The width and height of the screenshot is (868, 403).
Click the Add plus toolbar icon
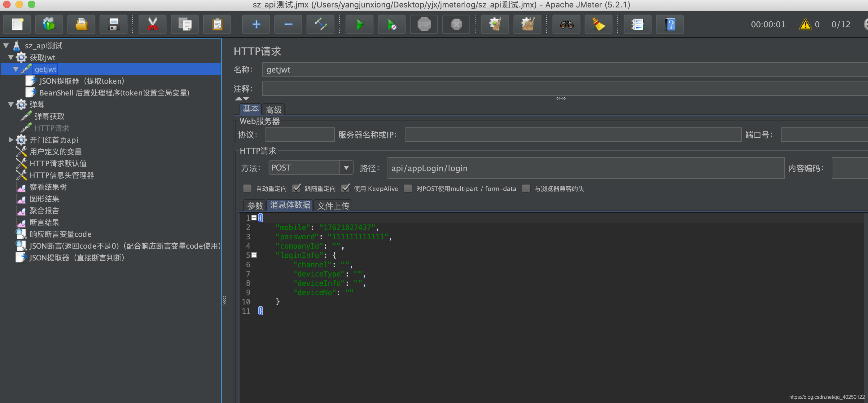pos(256,24)
